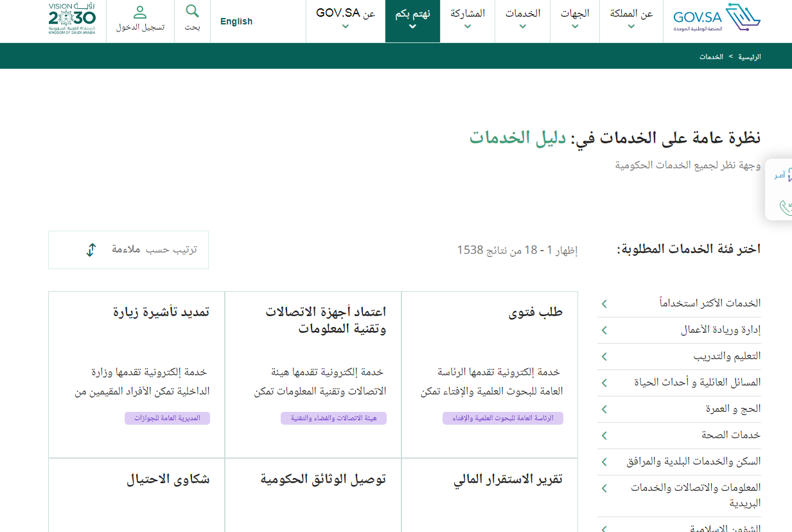Image resolution: width=792 pixels, height=532 pixels.
Task: Click the login user icon
Action: [x=140, y=12]
